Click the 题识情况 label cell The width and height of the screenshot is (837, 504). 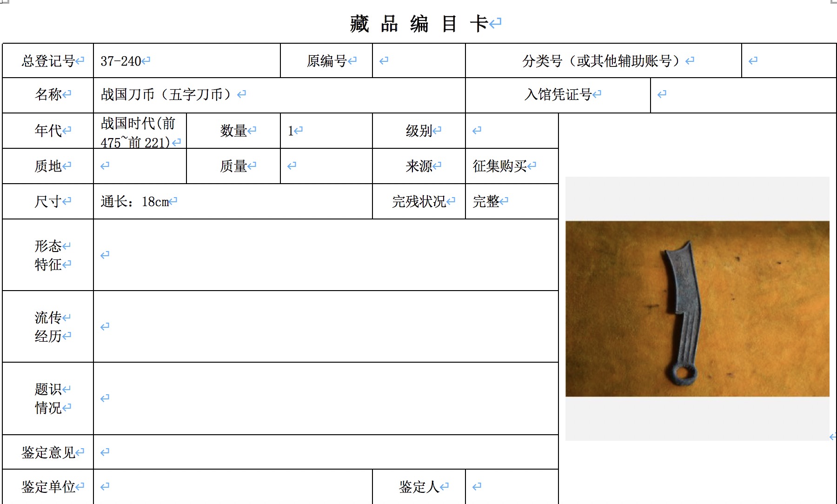(x=48, y=399)
